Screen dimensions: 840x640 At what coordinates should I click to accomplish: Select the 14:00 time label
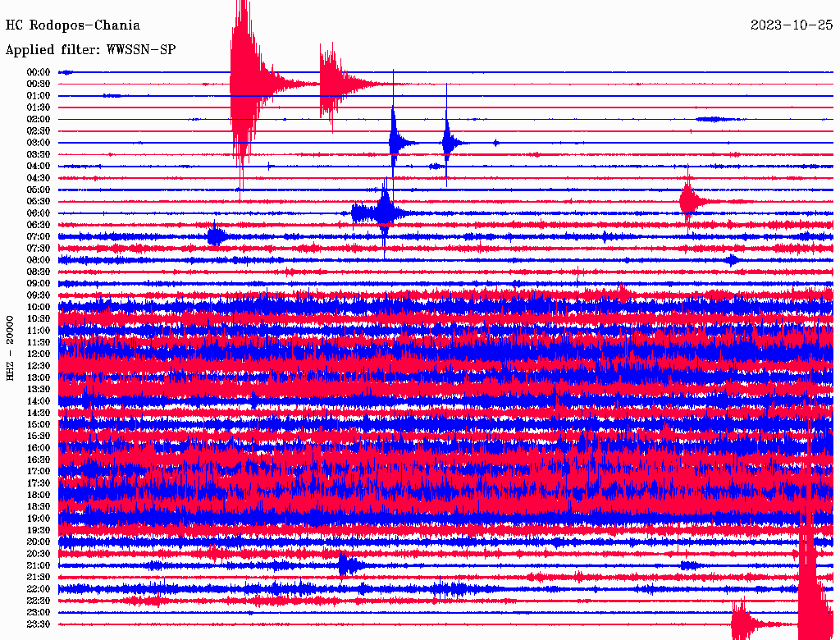click(x=39, y=401)
